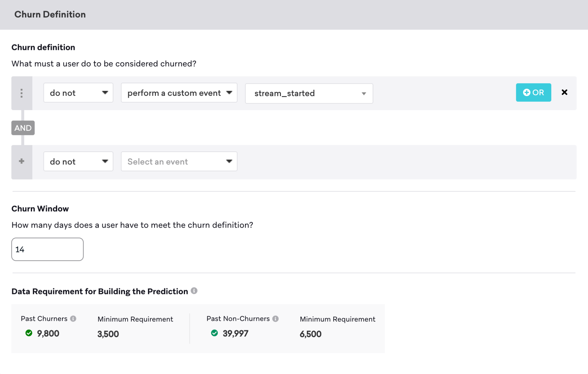The image size is (588, 374).
Task: Open the 'do not' dropdown in the first row
Action: point(78,93)
